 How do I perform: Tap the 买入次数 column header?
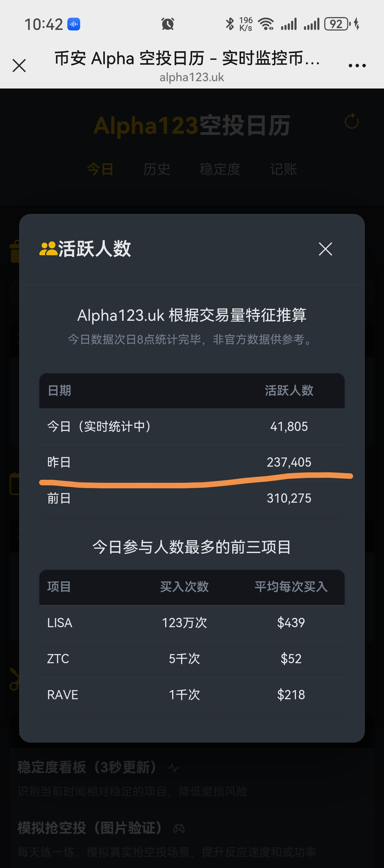click(x=184, y=587)
